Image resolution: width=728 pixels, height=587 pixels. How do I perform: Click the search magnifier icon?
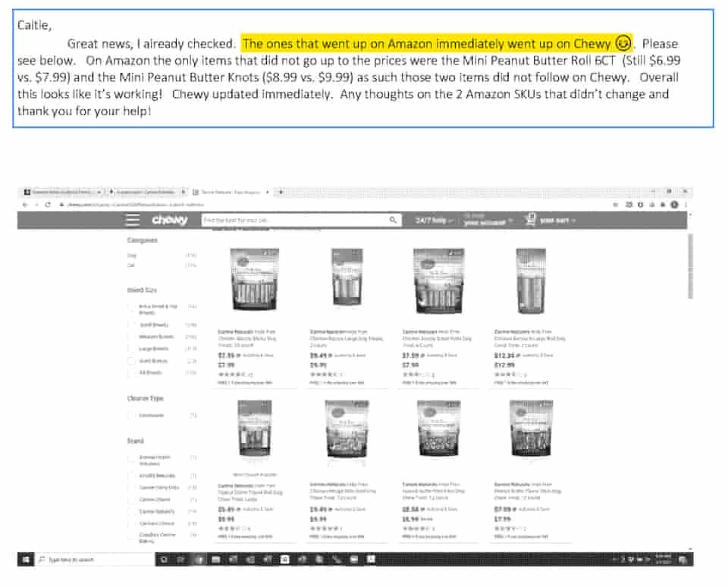coord(393,220)
